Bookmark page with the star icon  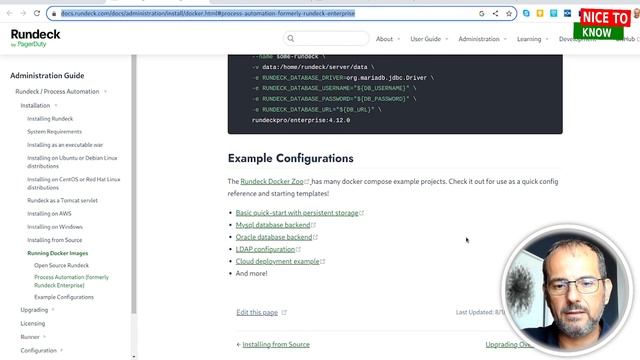coord(509,13)
